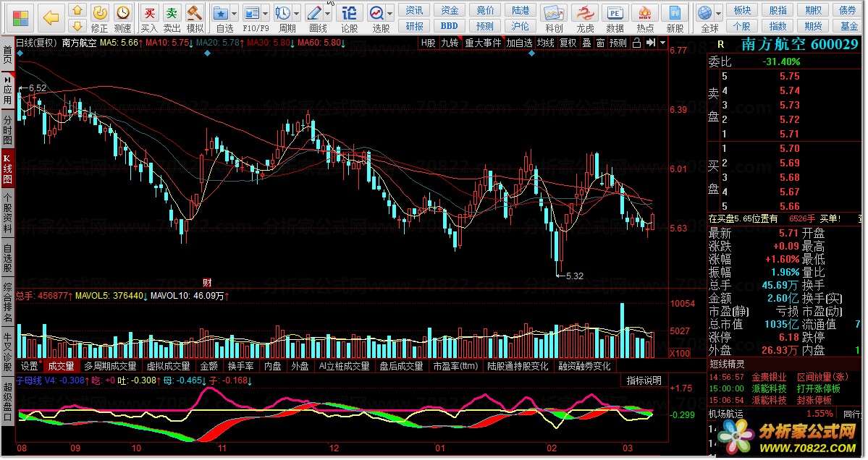This screenshot has width=868, height=460.
Task: Toggle the 预测 forecast in chart header
Action: [618, 43]
